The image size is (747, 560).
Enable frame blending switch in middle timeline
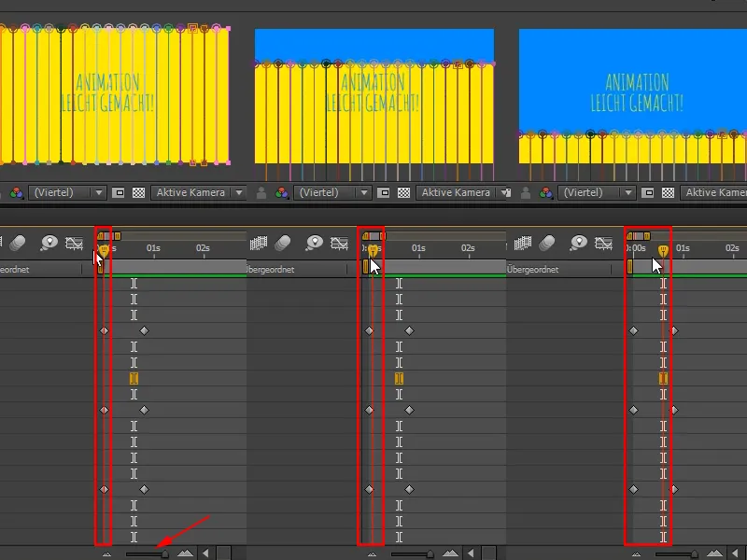coord(259,243)
